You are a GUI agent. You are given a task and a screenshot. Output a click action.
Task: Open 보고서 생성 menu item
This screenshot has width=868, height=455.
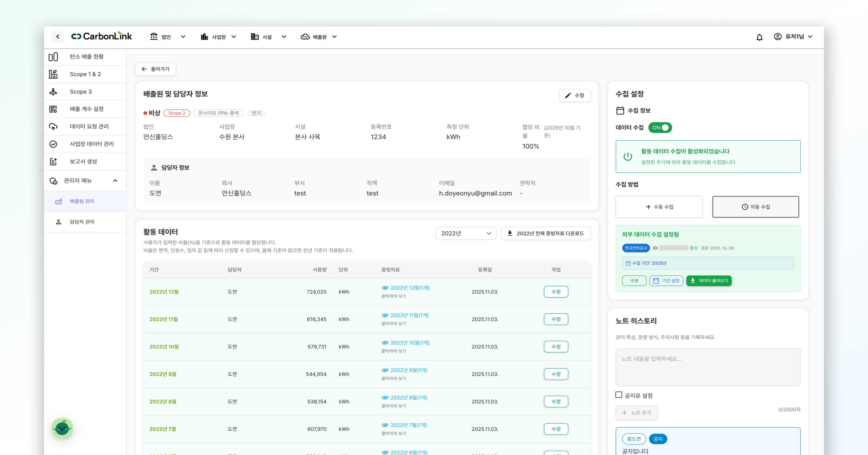(x=85, y=161)
